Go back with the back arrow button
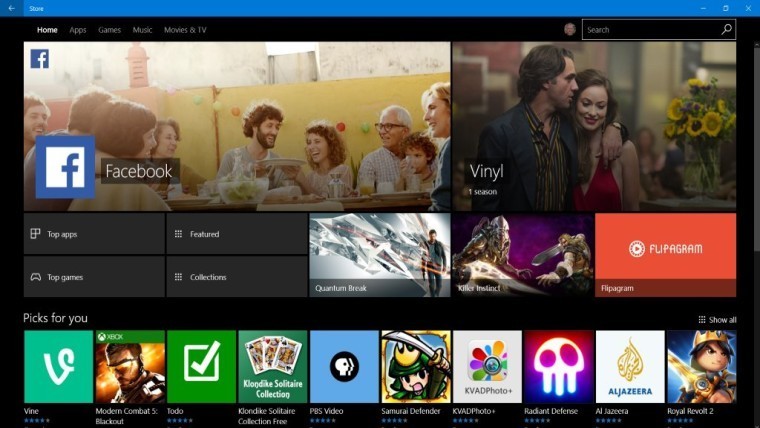This screenshot has width=760, height=428. (x=12, y=8)
